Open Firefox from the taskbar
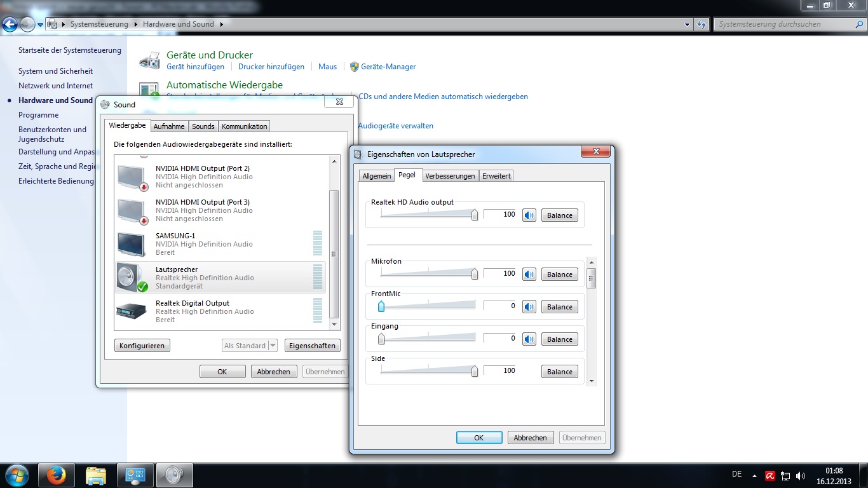 click(56, 475)
